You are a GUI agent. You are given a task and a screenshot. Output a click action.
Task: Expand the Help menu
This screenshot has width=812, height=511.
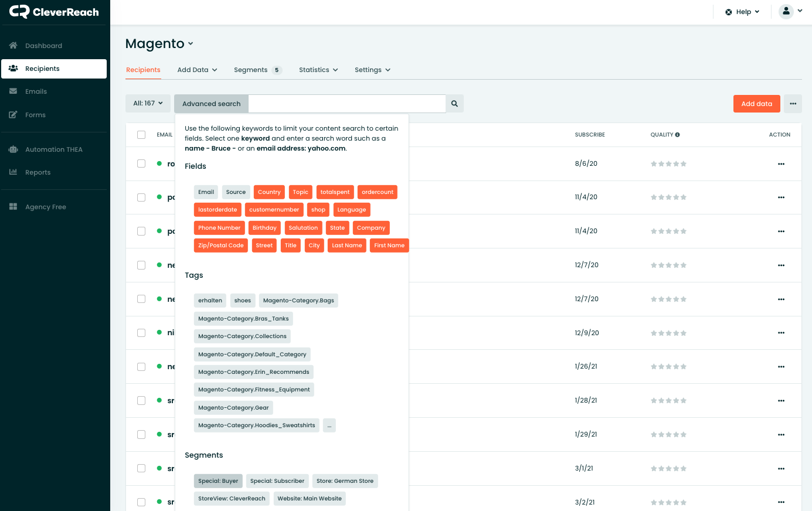click(x=742, y=12)
